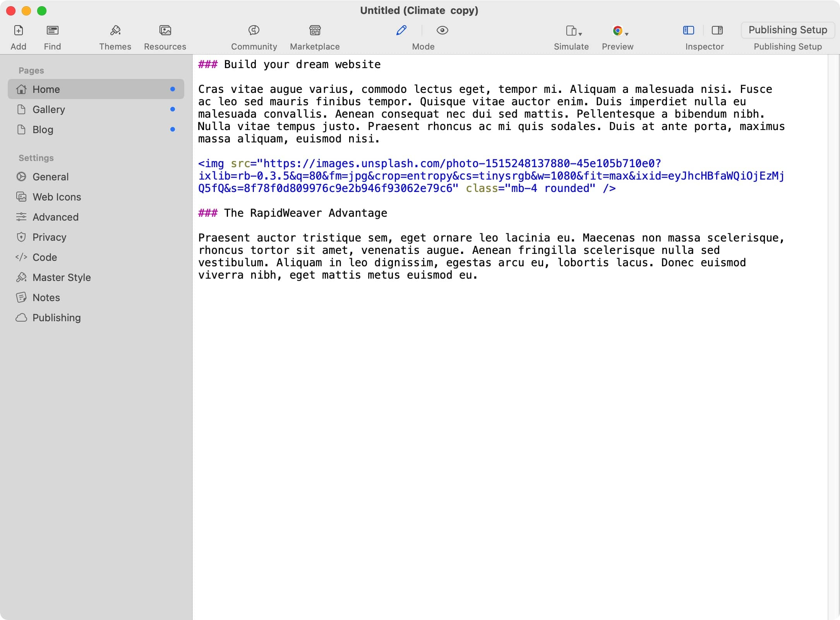
Task: Click the blue dot beside Gallery
Action: tap(173, 109)
